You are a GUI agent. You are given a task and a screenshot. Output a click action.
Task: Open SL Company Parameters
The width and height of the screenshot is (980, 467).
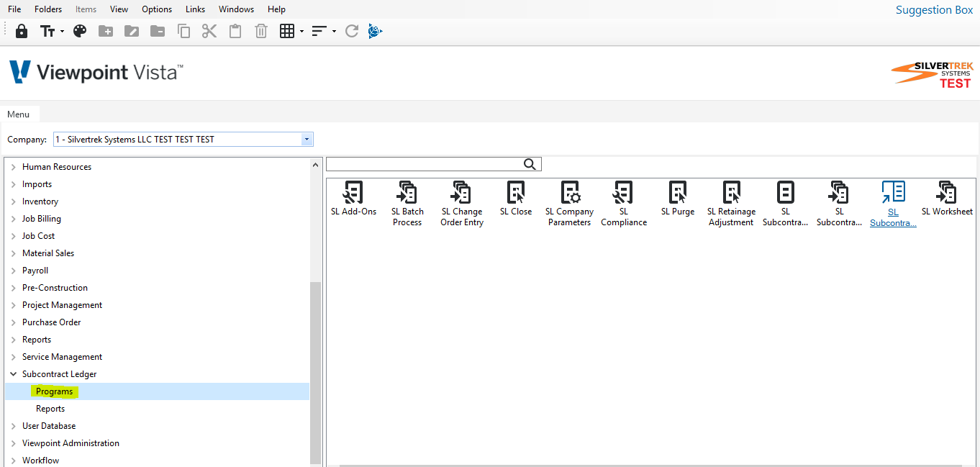click(x=570, y=204)
